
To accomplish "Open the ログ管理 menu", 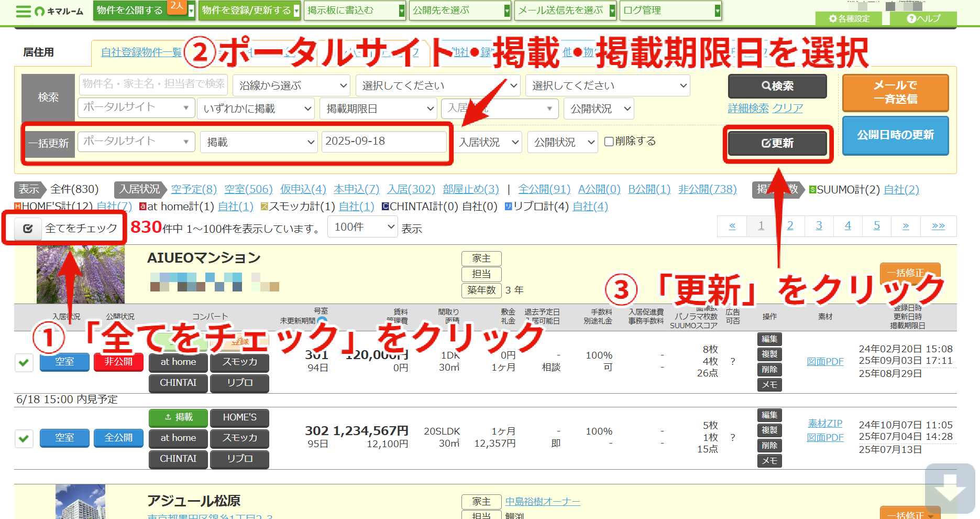I will point(670,10).
